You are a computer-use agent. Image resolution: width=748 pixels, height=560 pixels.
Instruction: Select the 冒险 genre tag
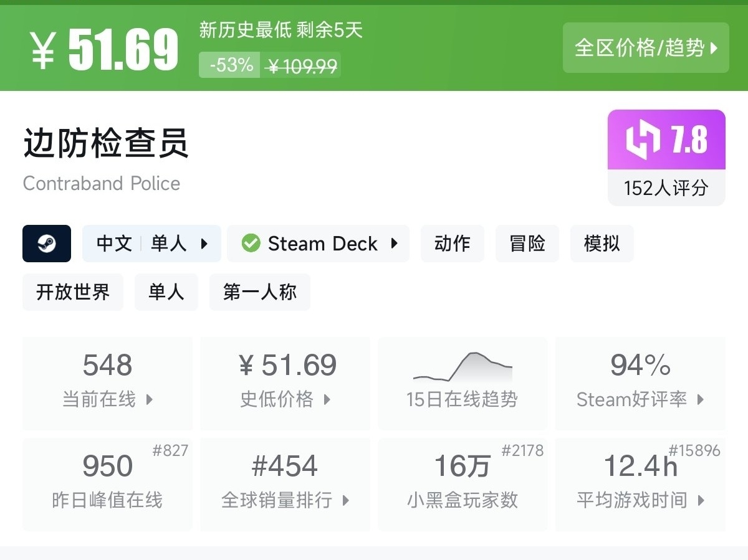(x=527, y=244)
